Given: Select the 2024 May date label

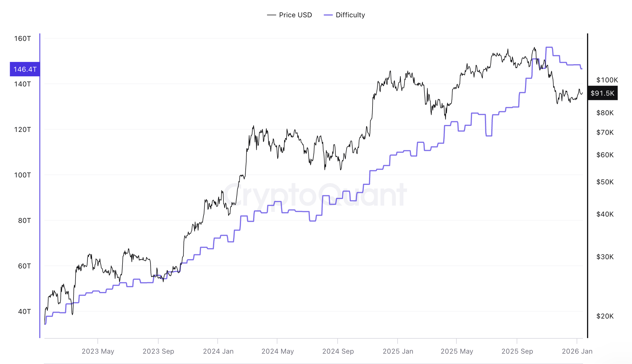Looking at the screenshot, I should [277, 351].
